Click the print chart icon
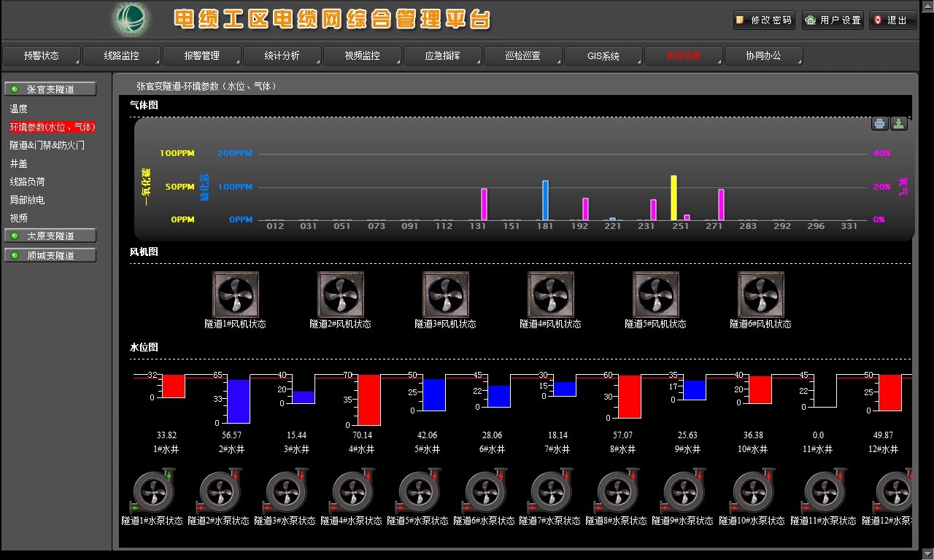 [x=880, y=124]
